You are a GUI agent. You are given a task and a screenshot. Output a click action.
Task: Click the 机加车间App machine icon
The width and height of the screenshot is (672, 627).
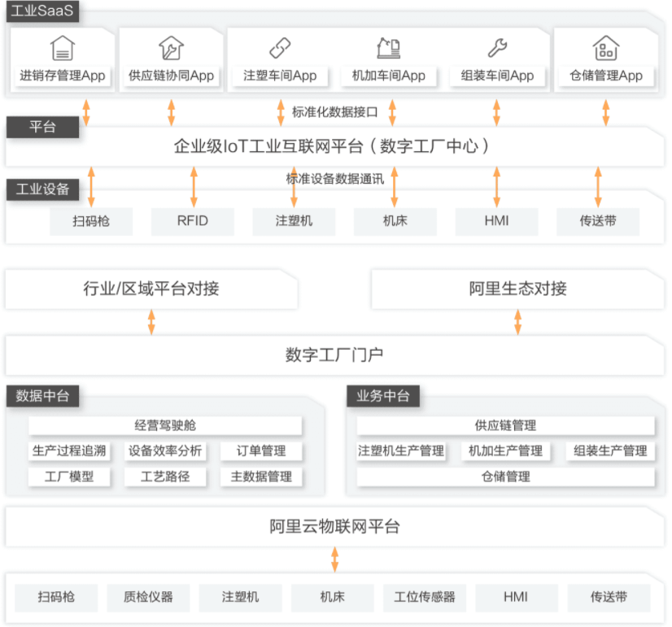[389, 48]
